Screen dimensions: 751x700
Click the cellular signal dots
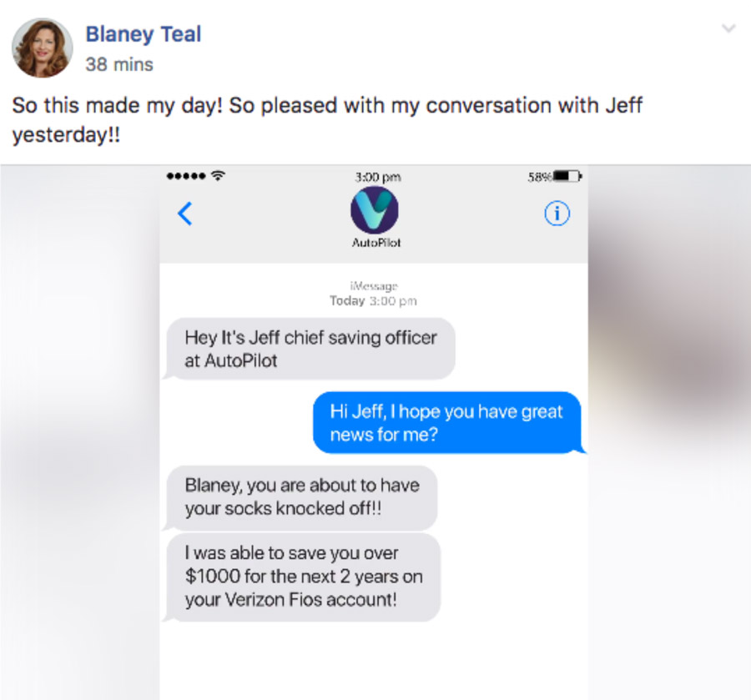(x=186, y=176)
